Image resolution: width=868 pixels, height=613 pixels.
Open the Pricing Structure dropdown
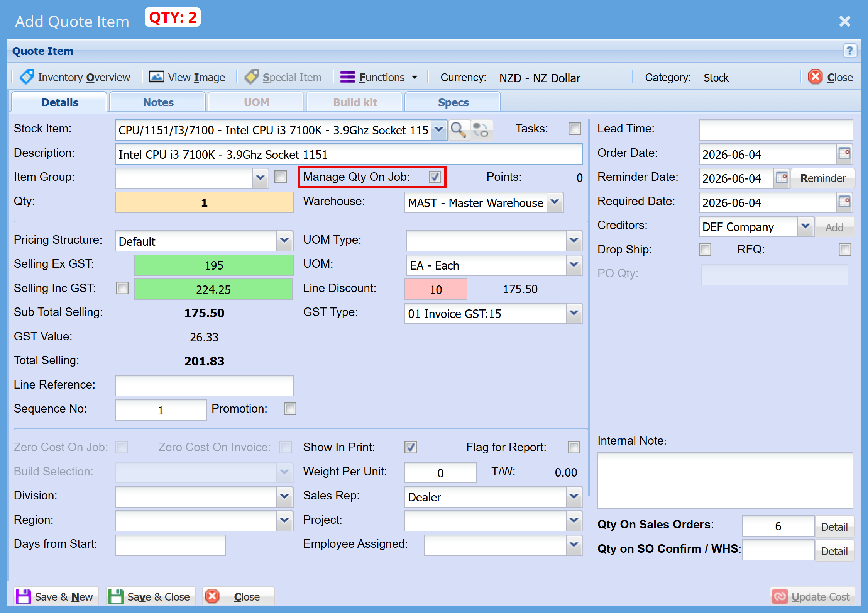coord(284,241)
